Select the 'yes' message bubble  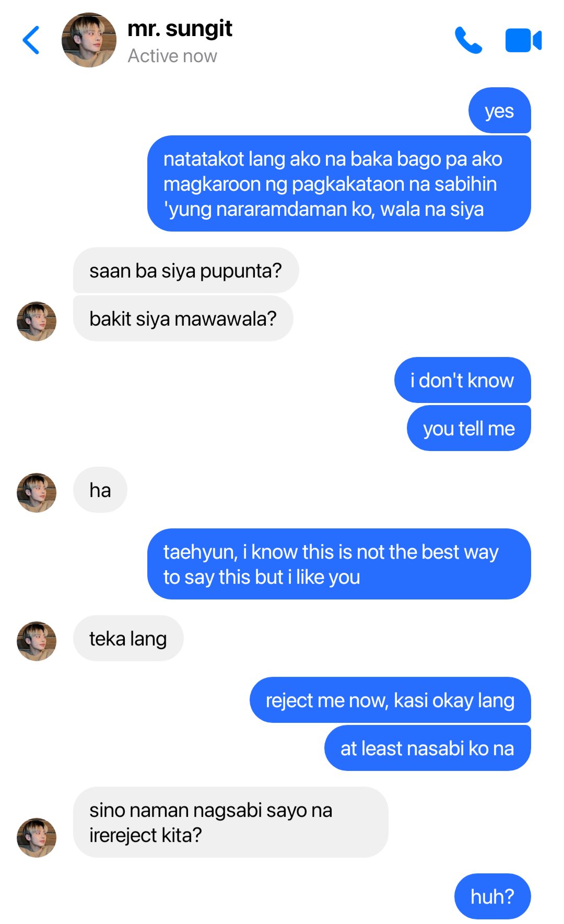[x=500, y=110]
